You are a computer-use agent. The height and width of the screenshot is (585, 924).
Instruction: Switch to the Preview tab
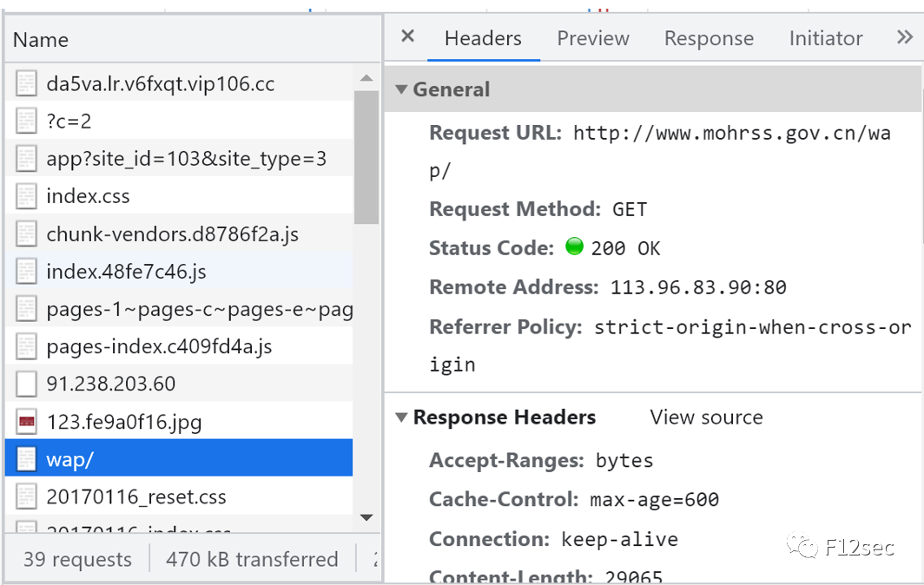tap(593, 38)
